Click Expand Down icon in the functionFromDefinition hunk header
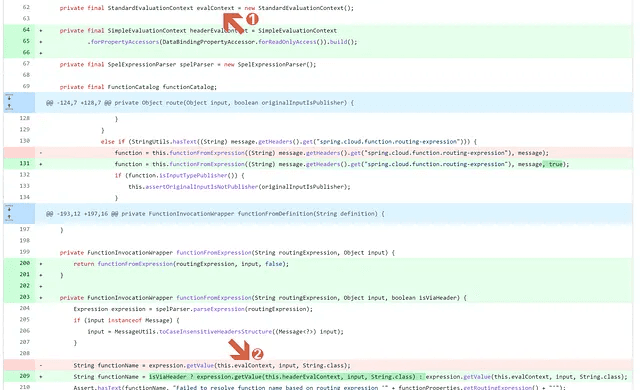 click(x=9, y=208)
